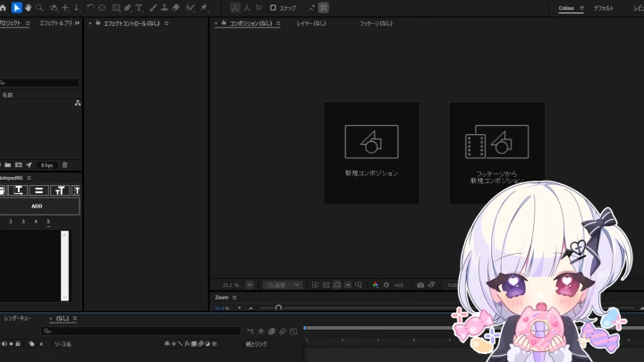Select the Rotation tool

[90, 8]
